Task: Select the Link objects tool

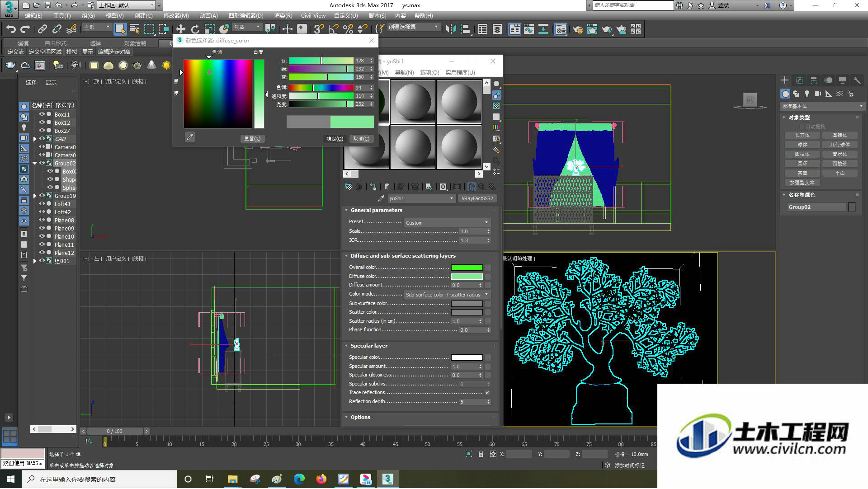Action: point(42,29)
